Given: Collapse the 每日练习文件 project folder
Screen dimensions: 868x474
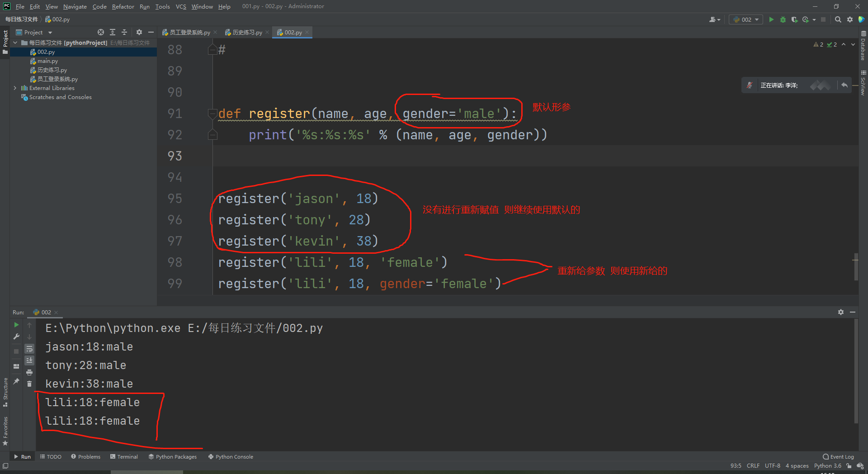Looking at the screenshot, I should click(15, 43).
